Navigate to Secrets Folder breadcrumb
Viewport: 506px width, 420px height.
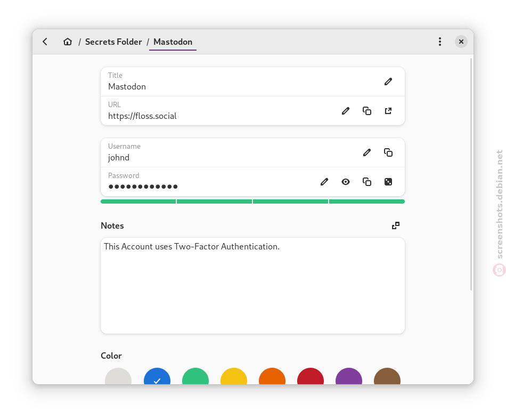click(113, 42)
